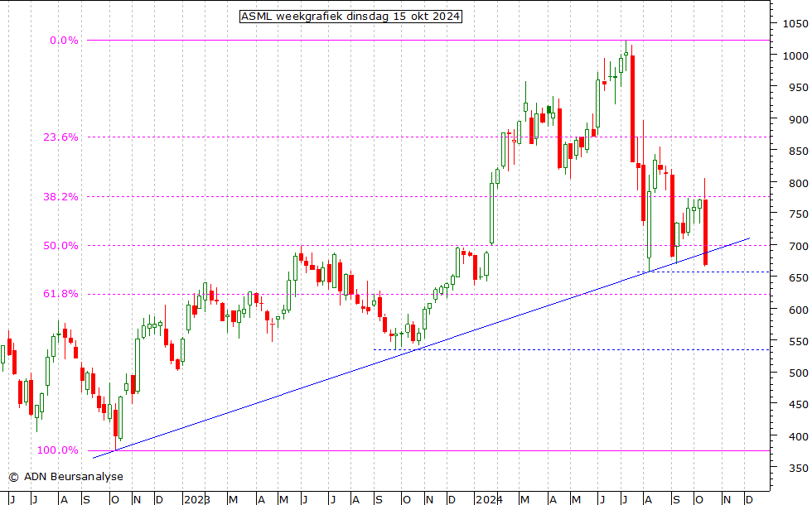Screen dimensions: 812x505
Task: Click the 2023 year label on time axis
Action: 197,499
